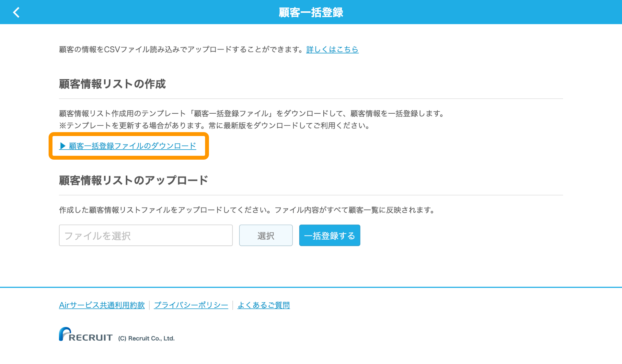Download the 顧客一括登録ファイル template

(128, 146)
